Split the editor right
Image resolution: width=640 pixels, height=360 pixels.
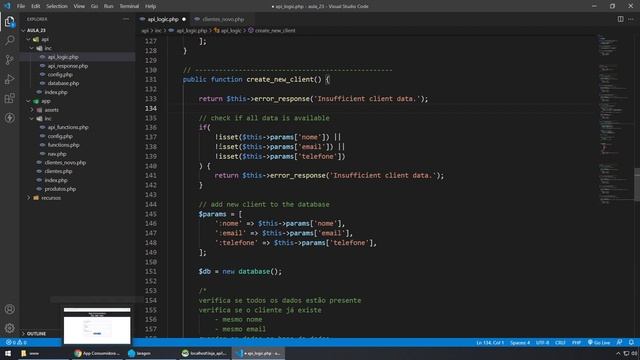point(620,19)
